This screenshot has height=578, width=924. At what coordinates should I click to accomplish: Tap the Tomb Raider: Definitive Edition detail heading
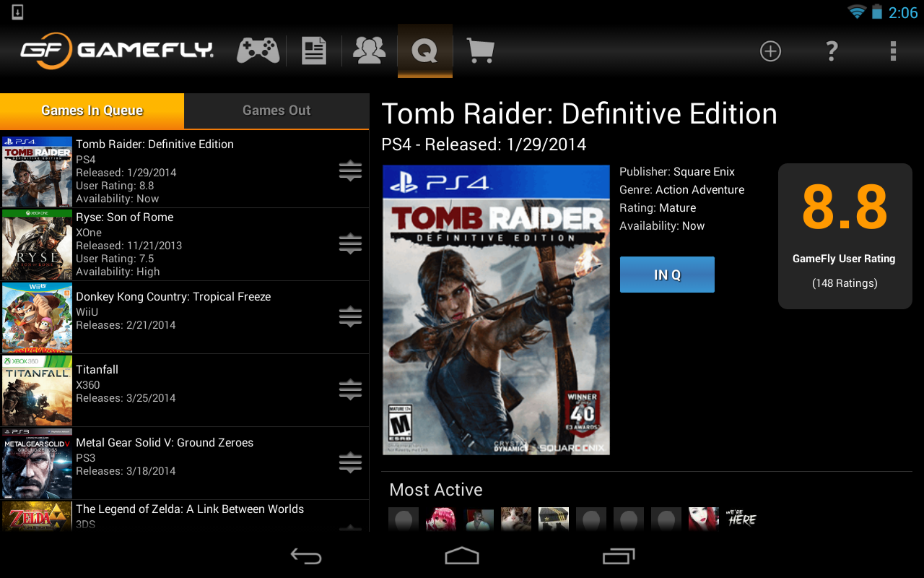580,114
